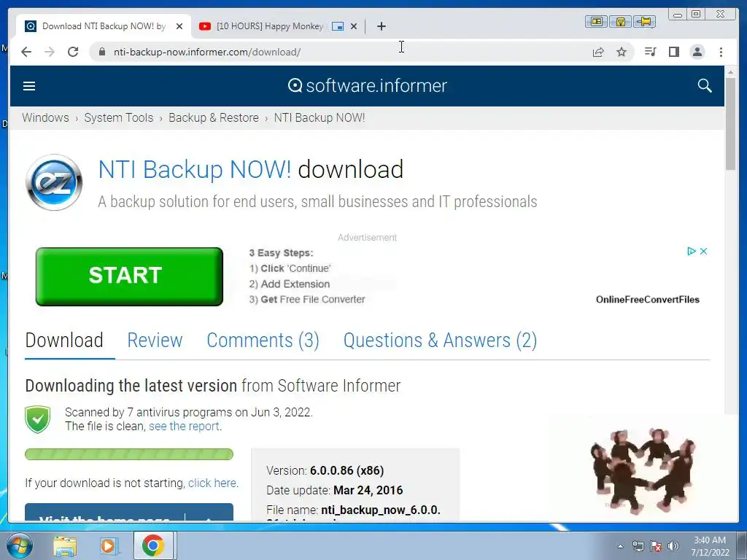Viewport: 747px width, 560px height.
Task: Open Chrome three-dot menu
Action: (x=721, y=52)
